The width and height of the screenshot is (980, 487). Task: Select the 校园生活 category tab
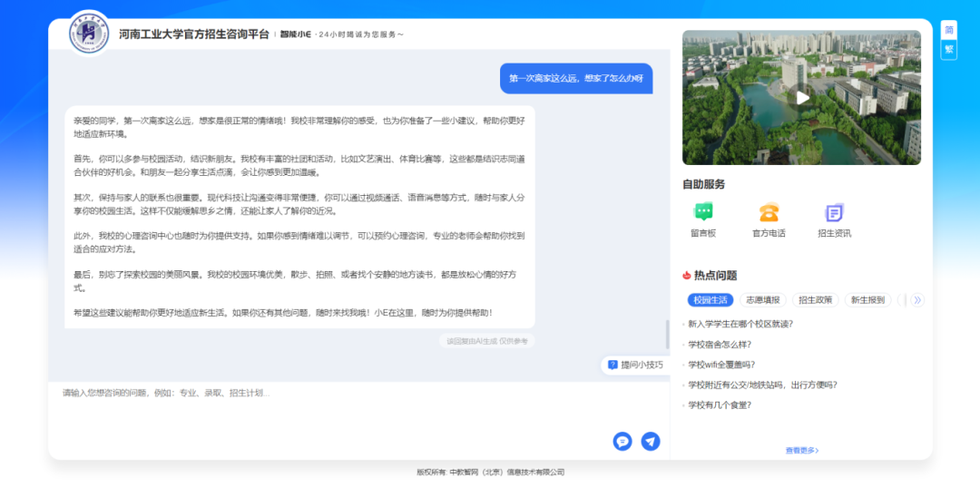point(709,300)
